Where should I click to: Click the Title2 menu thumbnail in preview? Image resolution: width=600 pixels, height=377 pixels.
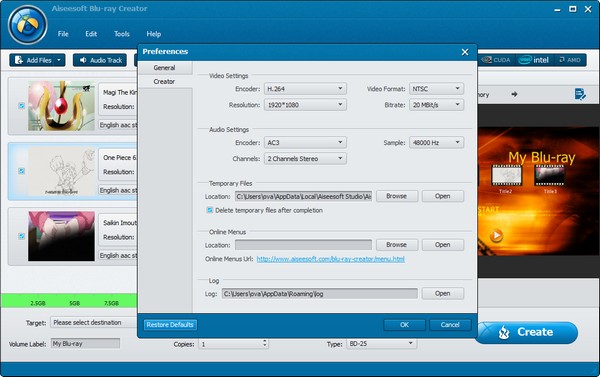coord(506,176)
